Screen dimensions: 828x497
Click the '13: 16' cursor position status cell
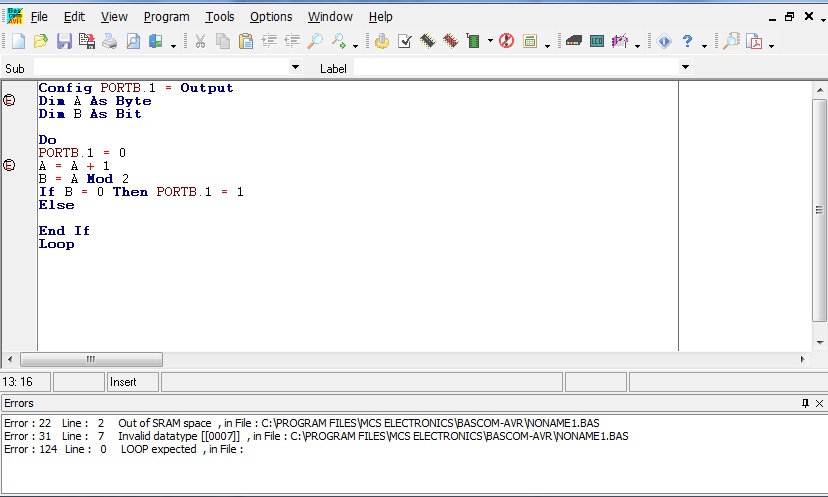point(26,382)
